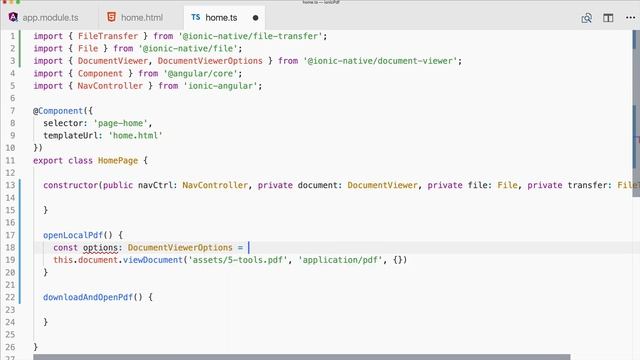Click line number 18 in the gutter

click(10, 247)
